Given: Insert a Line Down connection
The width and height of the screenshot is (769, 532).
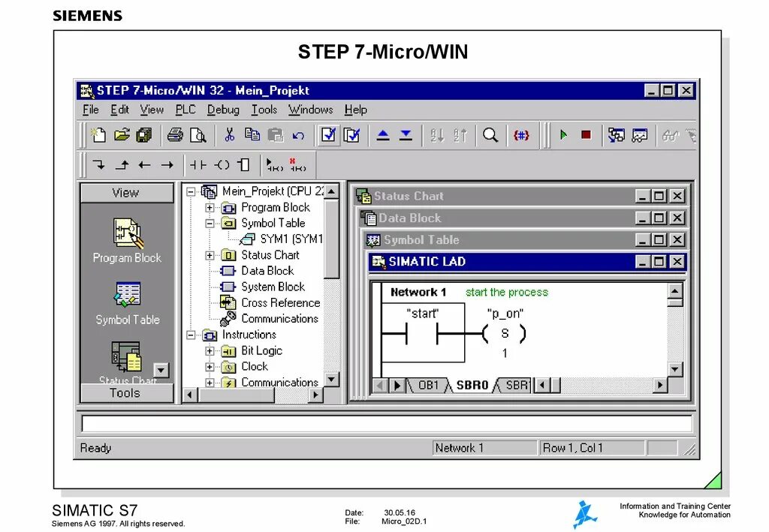Looking at the screenshot, I should (99, 165).
